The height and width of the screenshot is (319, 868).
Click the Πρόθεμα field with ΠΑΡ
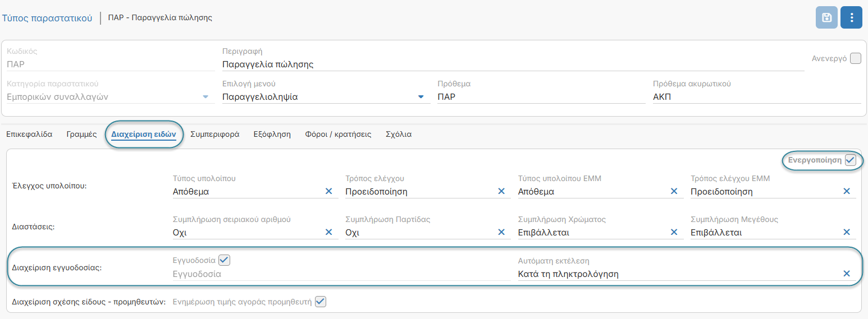(541, 96)
